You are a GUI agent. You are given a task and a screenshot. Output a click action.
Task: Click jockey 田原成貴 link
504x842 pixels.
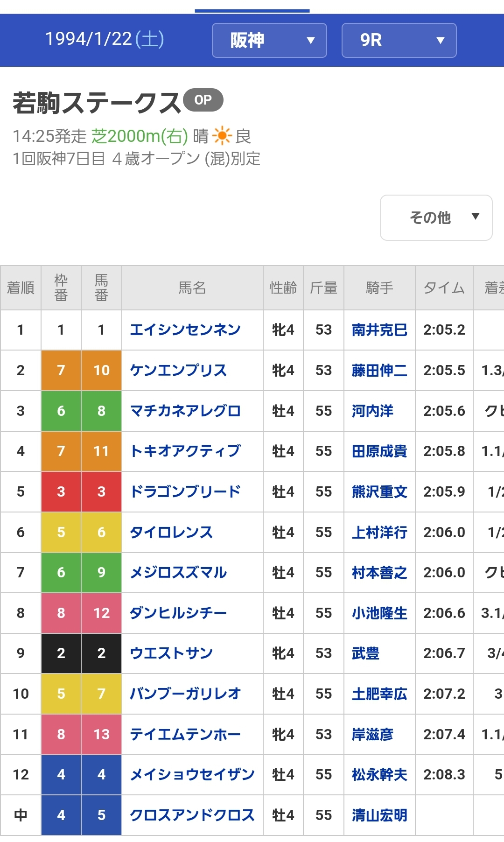pyautogui.click(x=379, y=451)
